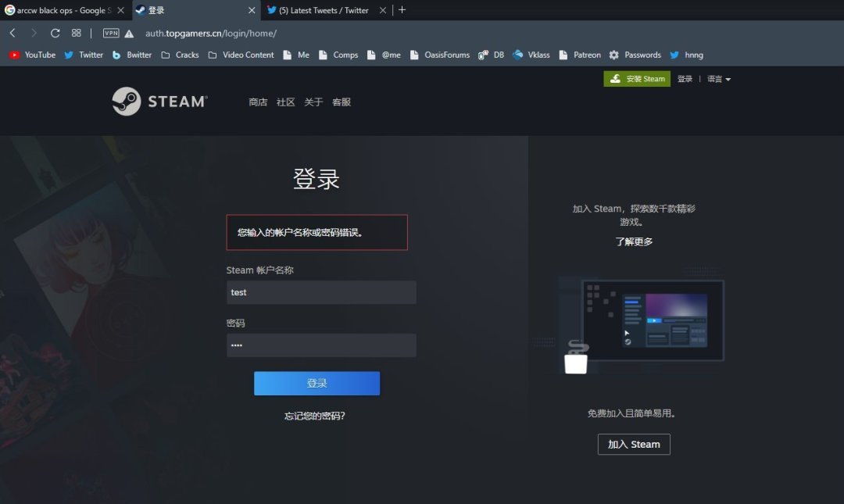The height and width of the screenshot is (504, 844).
Task: Close the Latest Tweets Twitter tab
Action: pos(383,10)
